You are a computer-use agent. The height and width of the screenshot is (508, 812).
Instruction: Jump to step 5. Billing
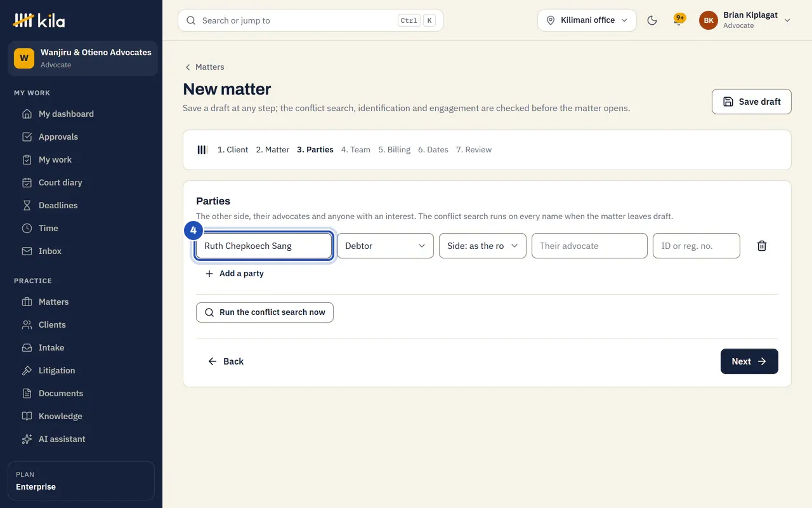click(x=395, y=150)
